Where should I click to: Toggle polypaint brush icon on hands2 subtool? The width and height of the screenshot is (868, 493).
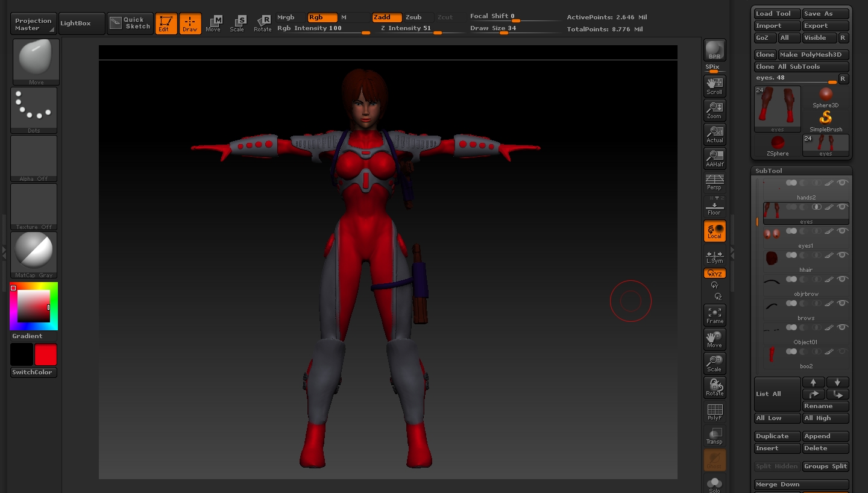point(829,183)
